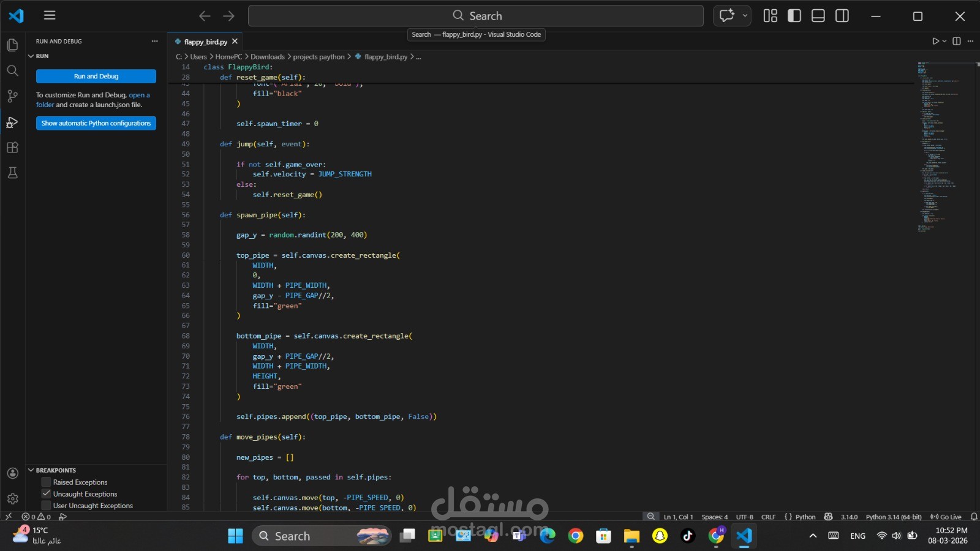The height and width of the screenshot is (551, 980).
Task: Show errors and warnings count in status bar
Action: [x=36, y=517]
